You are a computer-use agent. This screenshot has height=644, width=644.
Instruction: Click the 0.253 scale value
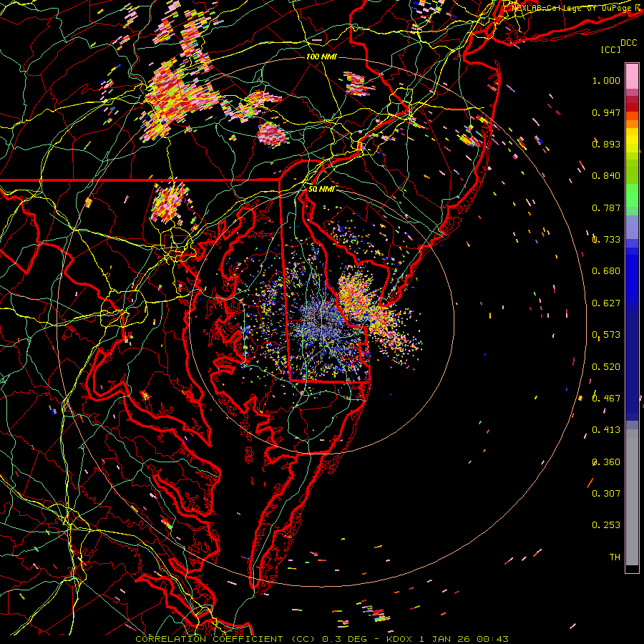pos(606,525)
